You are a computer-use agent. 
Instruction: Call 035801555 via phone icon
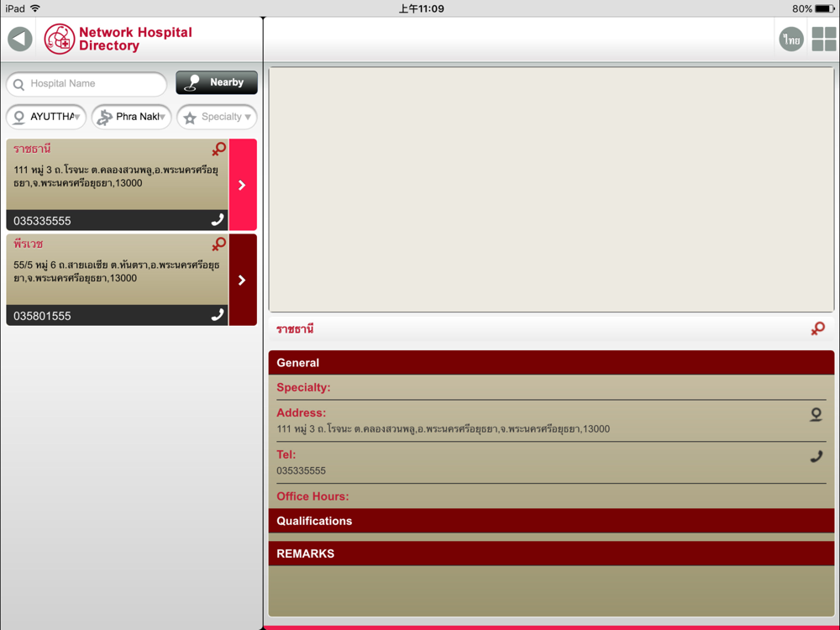coord(217,314)
